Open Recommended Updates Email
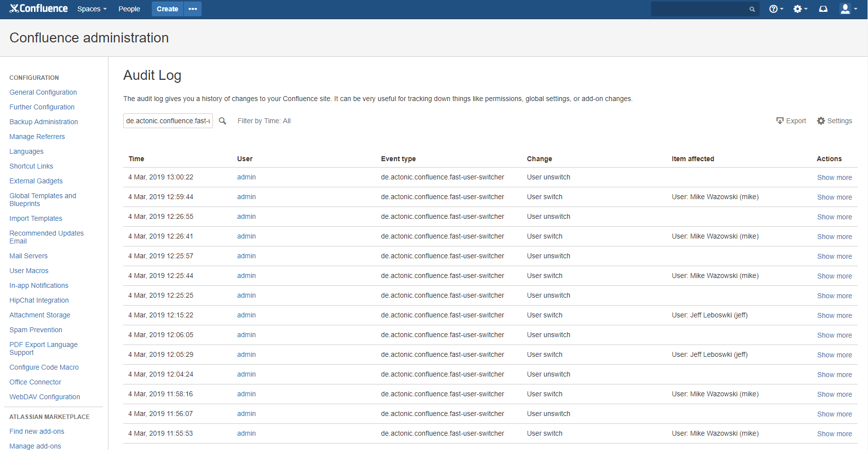This screenshot has height=450, width=868. [46, 237]
